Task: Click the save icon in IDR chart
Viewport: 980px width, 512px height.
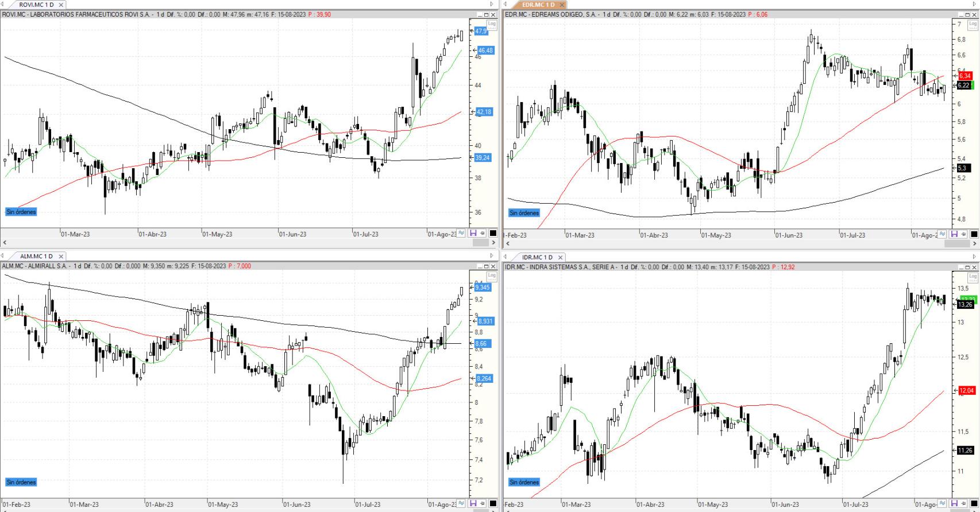Action: click(x=955, y=503)
